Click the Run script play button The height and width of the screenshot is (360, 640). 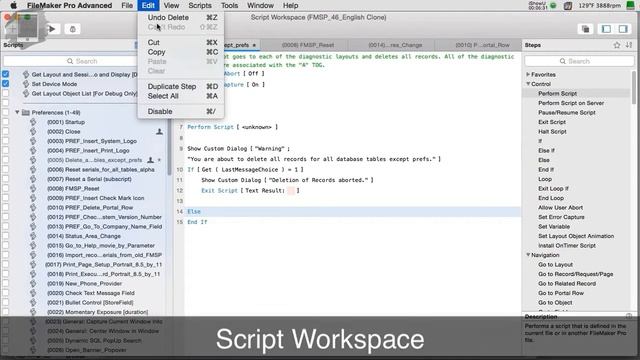coord(52,29)
